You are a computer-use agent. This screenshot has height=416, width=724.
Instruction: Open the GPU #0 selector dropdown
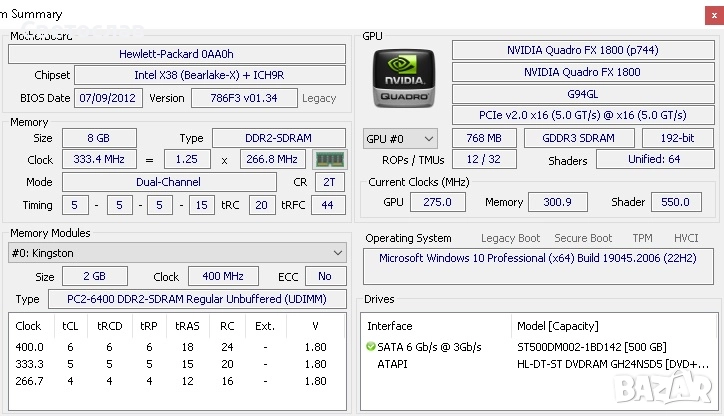(x=400, y=138)
